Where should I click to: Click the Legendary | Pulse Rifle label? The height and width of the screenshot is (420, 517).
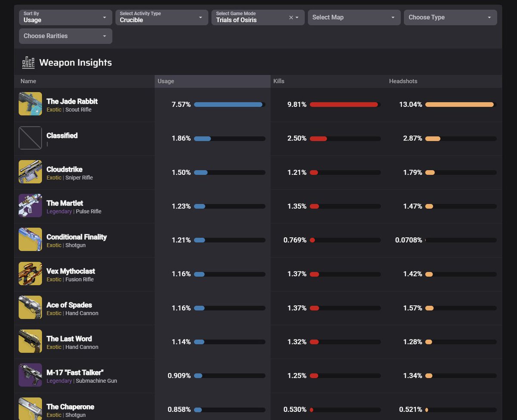[74, 212]
